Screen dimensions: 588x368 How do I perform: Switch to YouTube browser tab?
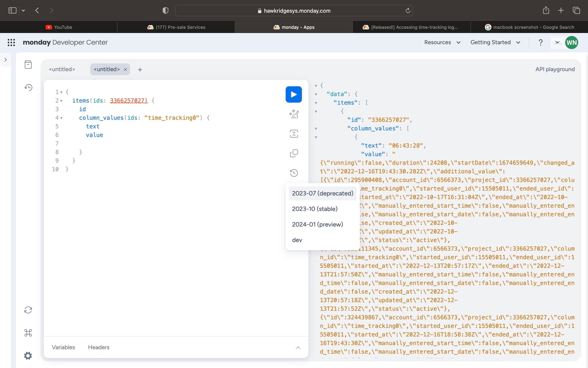pos(59,27)
